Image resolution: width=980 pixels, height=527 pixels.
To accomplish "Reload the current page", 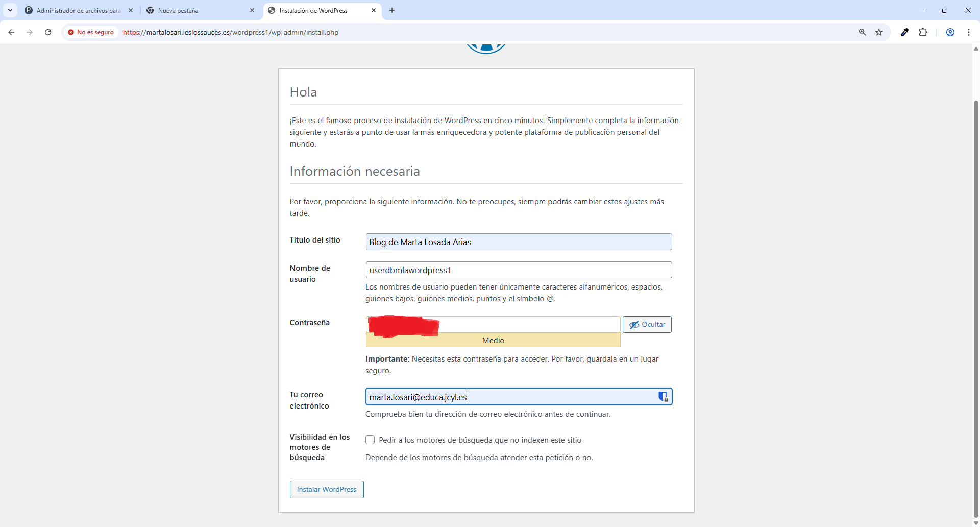I will point(48,32).
